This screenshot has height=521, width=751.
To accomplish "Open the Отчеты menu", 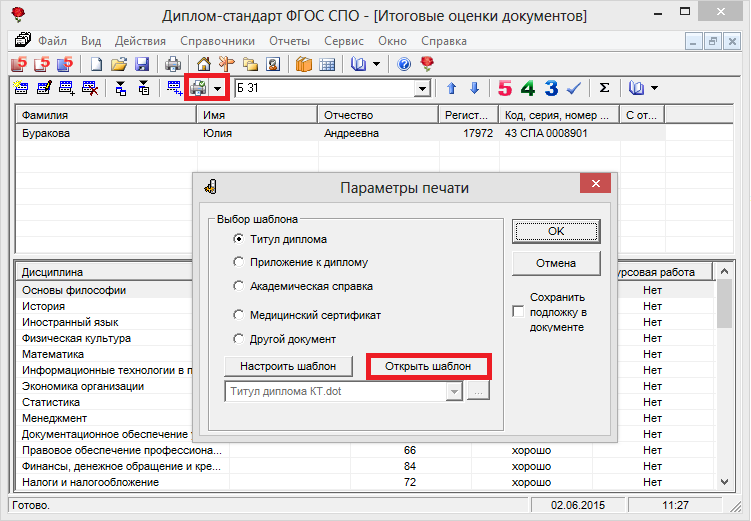I will point(289,41).
